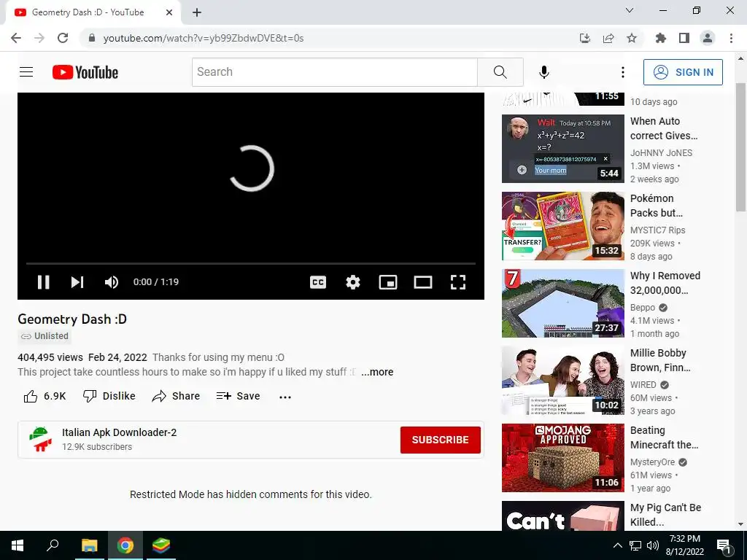
Task: Enable miniplayer mode
Action: point(388,282)
